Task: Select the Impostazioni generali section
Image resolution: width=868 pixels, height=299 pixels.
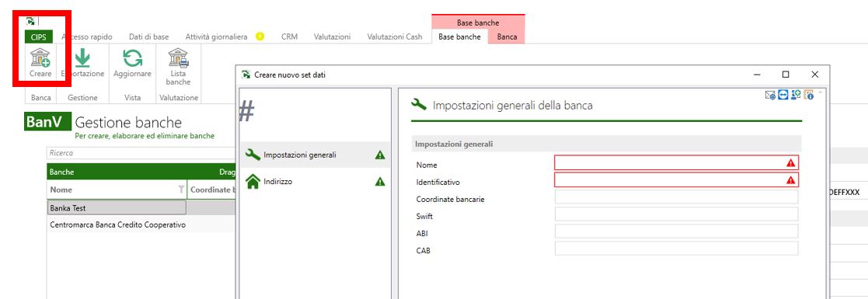Action: [315, 155]
